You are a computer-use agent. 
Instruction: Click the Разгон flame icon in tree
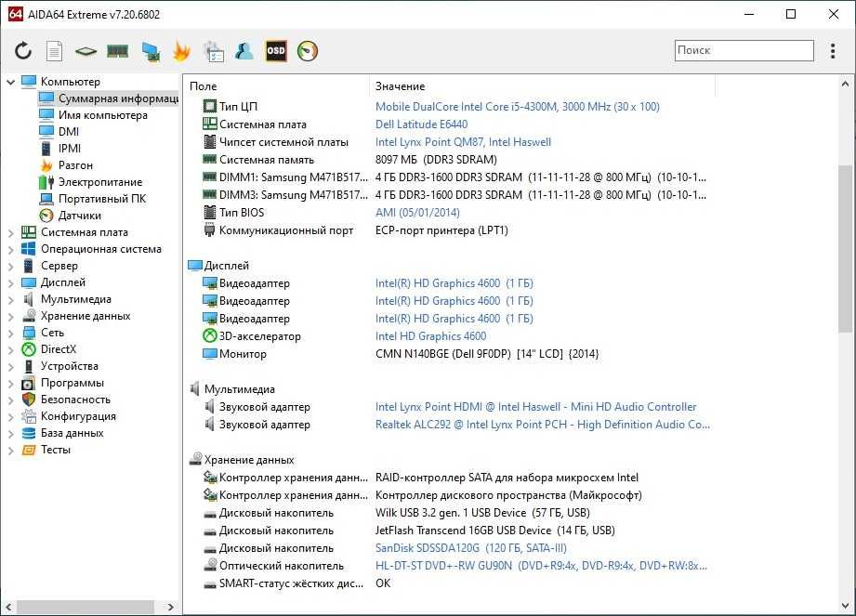pos(46,165)
